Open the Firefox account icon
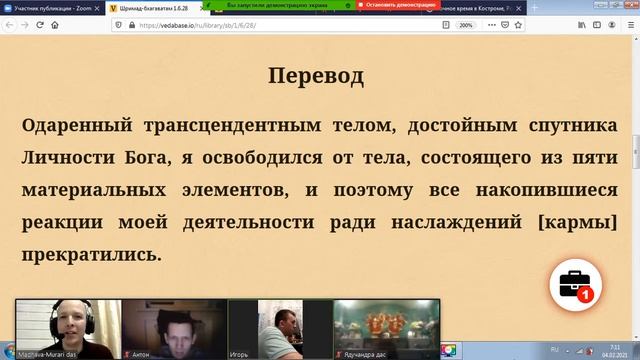 pyautogui.click(x=612, y=25)
